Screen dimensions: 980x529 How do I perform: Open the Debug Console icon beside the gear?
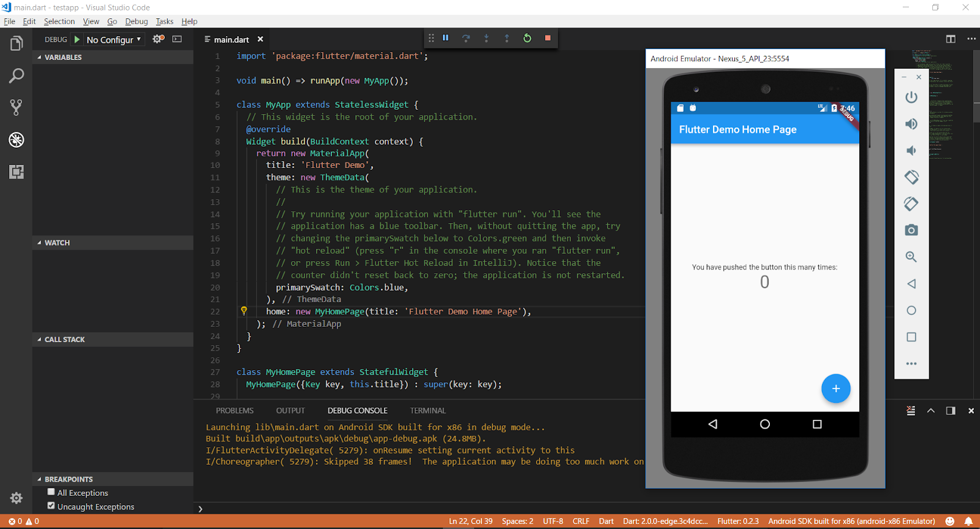[x=177, y=39]
